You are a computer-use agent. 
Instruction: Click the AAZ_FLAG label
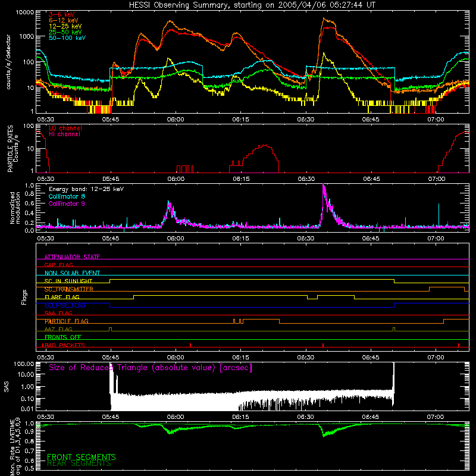click(x=58, y=329)
